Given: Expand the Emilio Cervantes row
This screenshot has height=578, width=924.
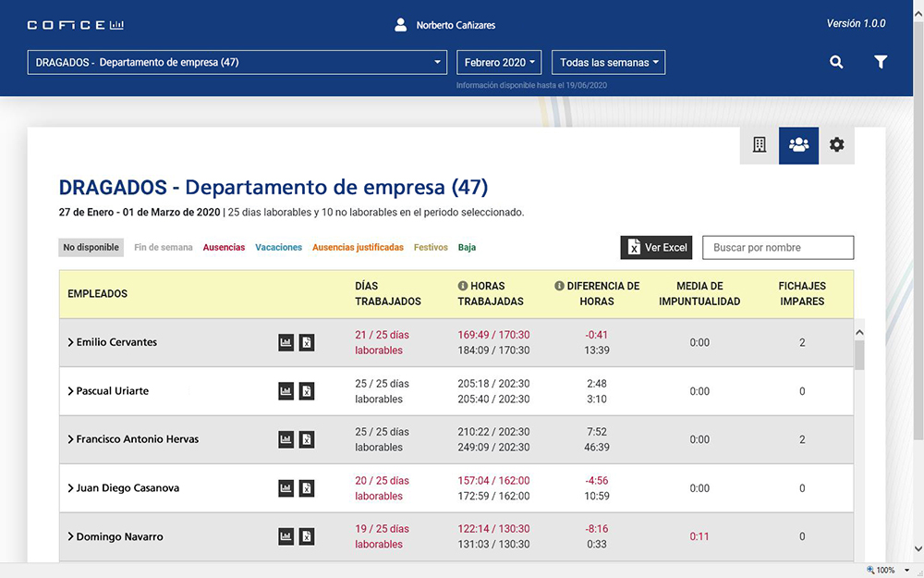Looking at the screenshot, I should [70, 342].
